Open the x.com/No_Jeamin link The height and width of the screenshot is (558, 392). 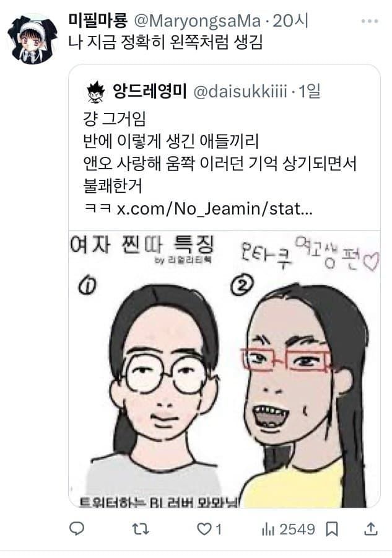(215, 208)
